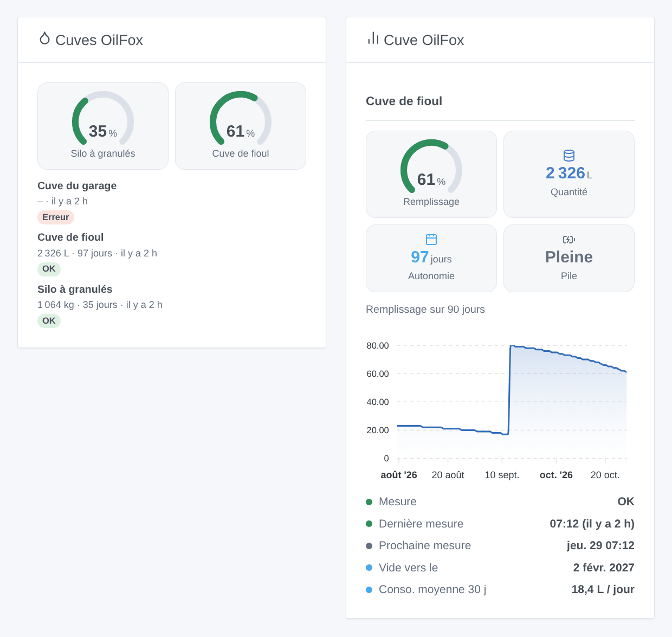Click the OK value in the Mesure row
The width and height of the screenshot is (672, 637).
[x=626, y=501]
